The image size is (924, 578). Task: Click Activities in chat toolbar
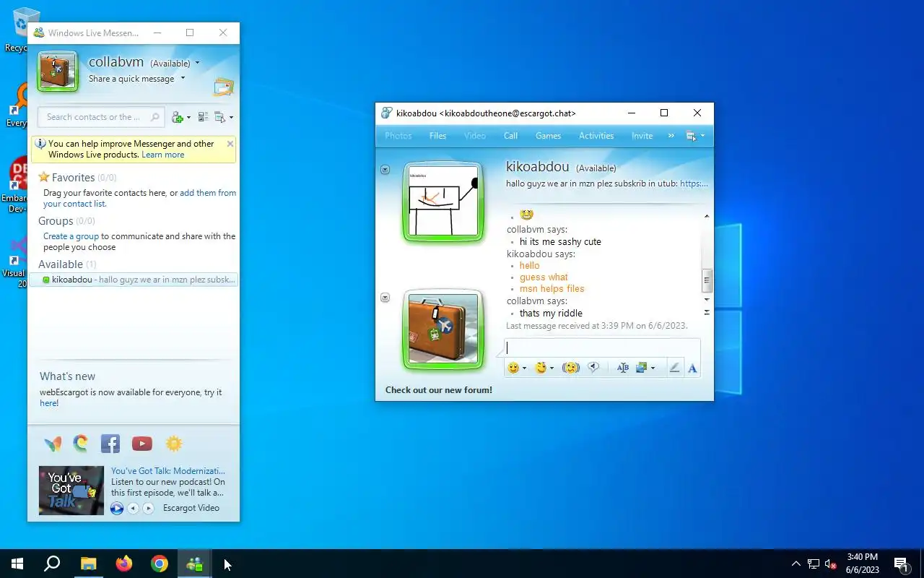596,136
